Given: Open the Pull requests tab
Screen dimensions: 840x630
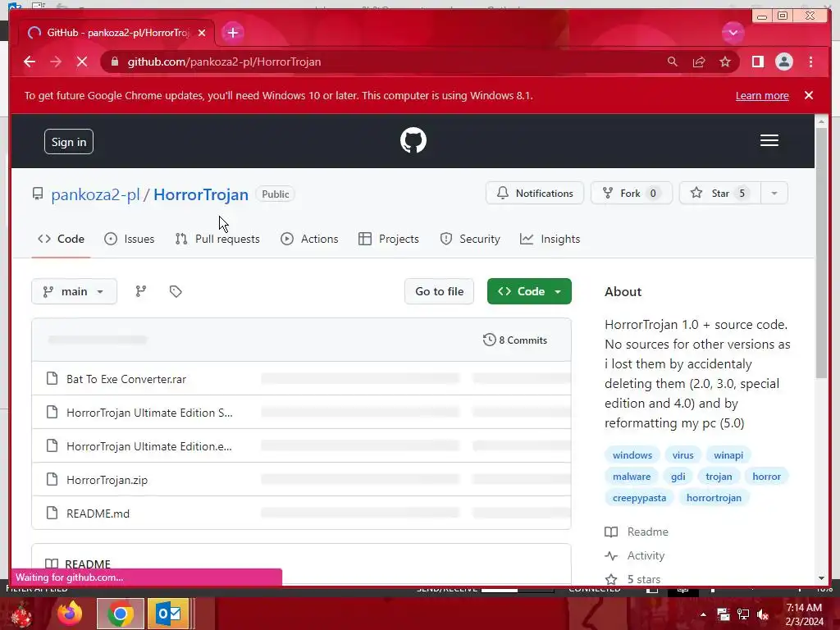Looking at the screenshot, I should [217, 239].
